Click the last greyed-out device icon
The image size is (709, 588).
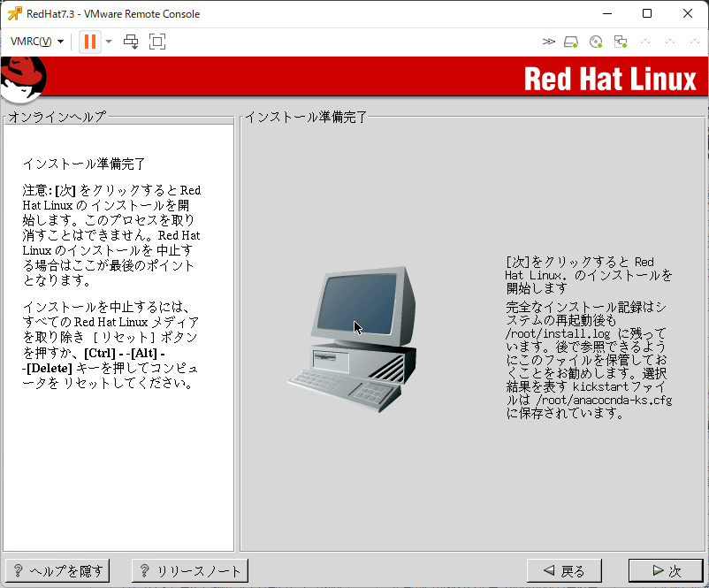pyautogui.click(x=694, y=42)
